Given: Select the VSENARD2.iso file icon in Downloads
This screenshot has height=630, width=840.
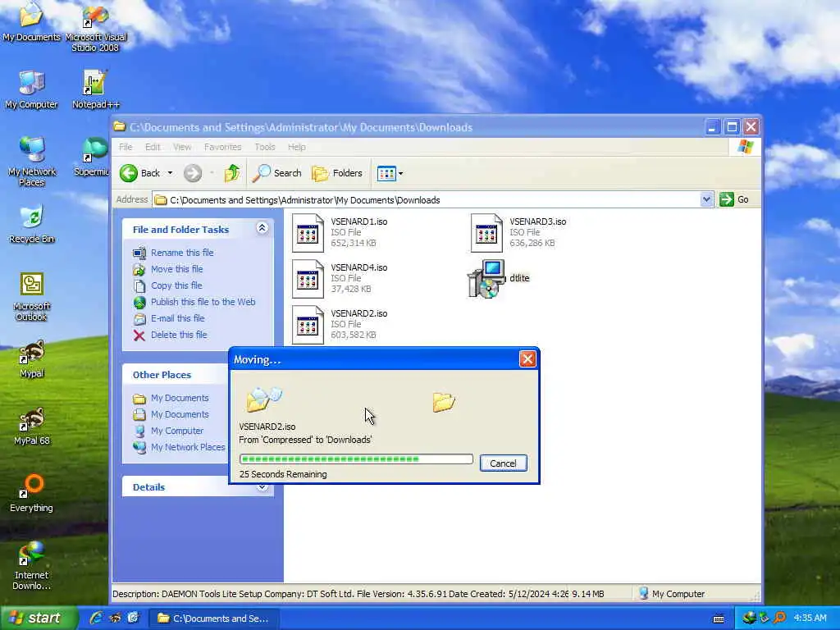Looking at the screenshot, I should (x=308, y=325).
